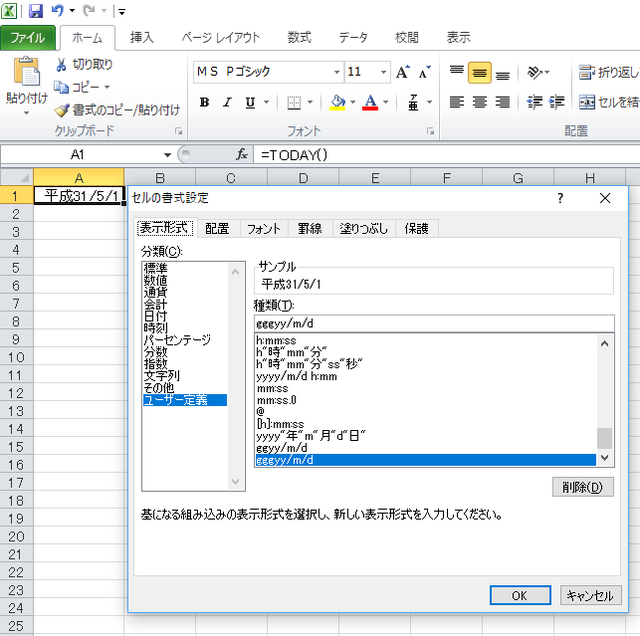Open the ファイル (File) tab
640x636 pixels.
coord(28,38)
